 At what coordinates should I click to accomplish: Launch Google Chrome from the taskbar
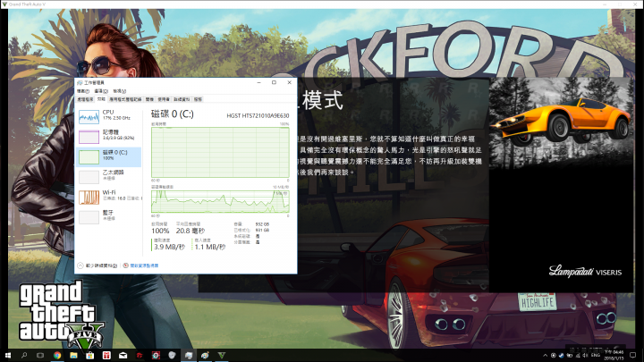point(57,356)
